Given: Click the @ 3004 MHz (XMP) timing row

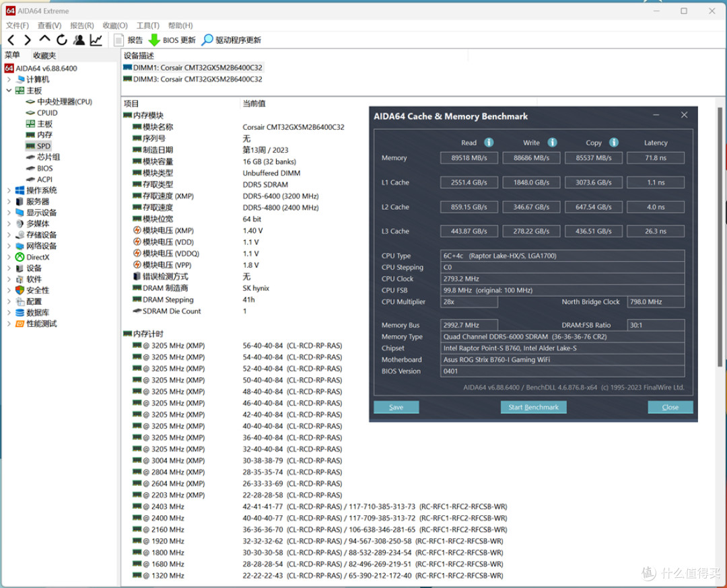Looking at the screenshot, I should (238, 461).
